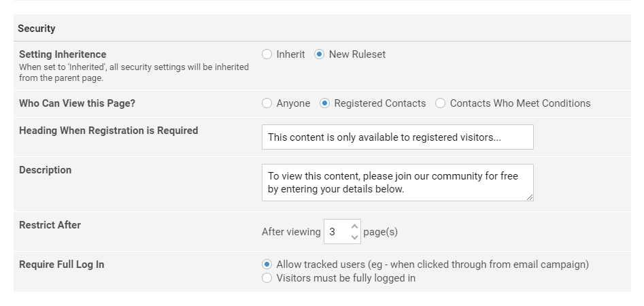
Task: Click the Description field label
Action: pyautogui.click(x=45, y=170)
